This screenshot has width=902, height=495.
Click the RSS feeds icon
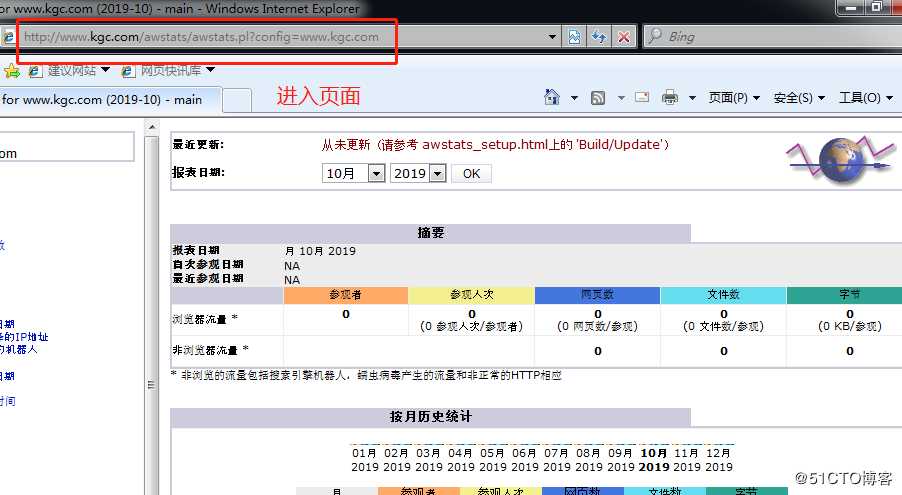pyautogui.click(x=598, y=98)
